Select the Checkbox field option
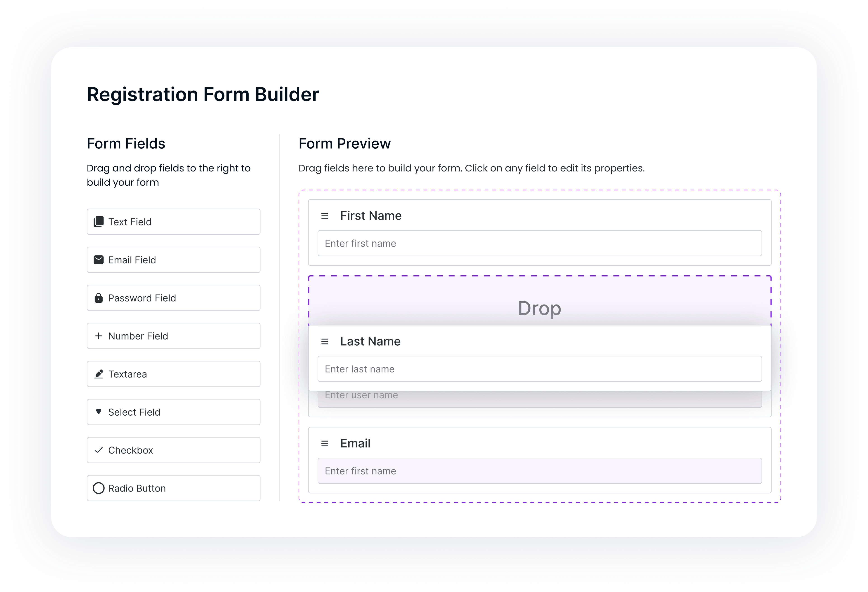This screenshot has height=592, width=868. [173, 450]
